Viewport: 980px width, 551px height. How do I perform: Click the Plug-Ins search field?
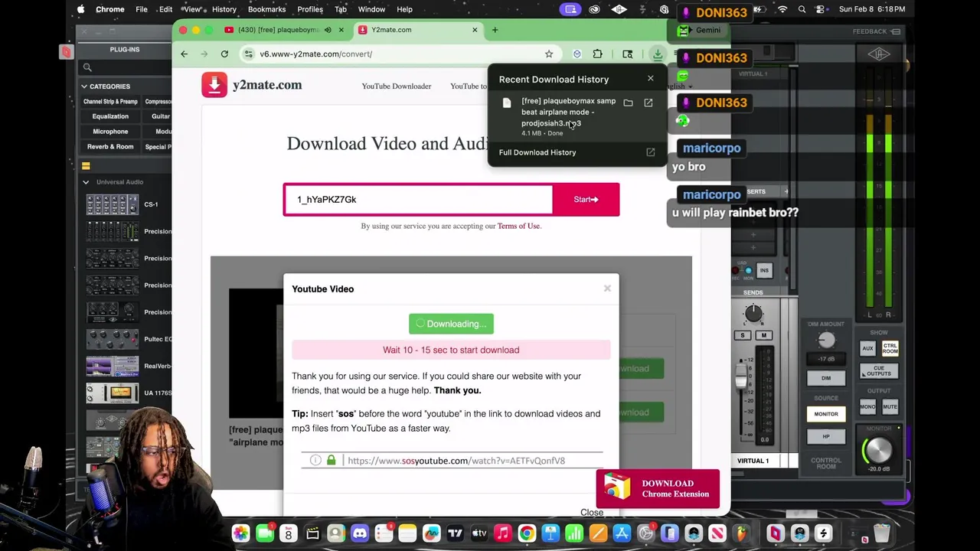tap(126, 67)
